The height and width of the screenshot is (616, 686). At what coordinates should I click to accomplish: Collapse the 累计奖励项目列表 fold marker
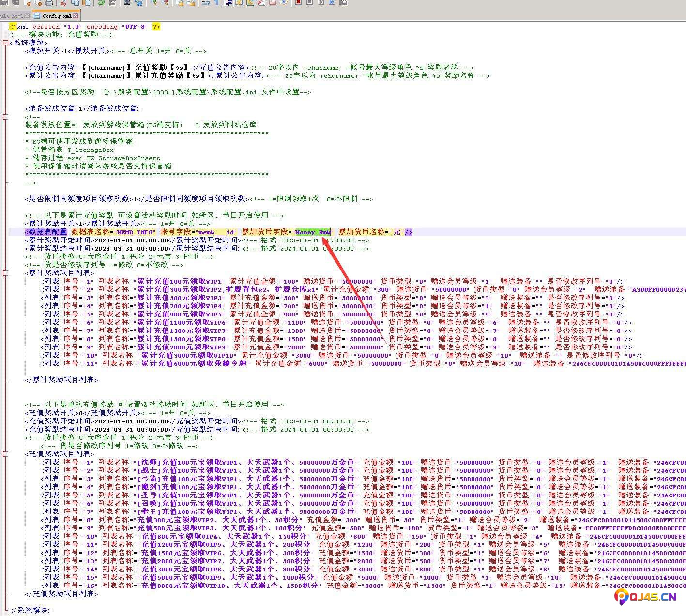coord(5,273)
